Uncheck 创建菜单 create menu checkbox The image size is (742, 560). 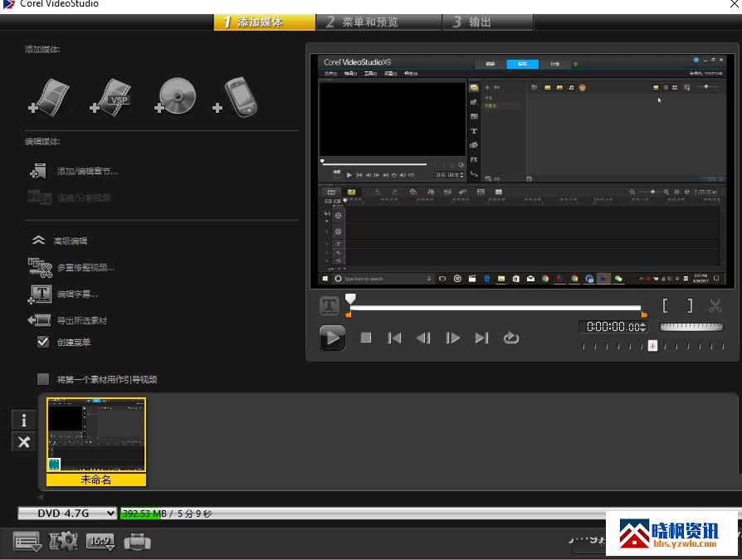[x=43, y=342]
